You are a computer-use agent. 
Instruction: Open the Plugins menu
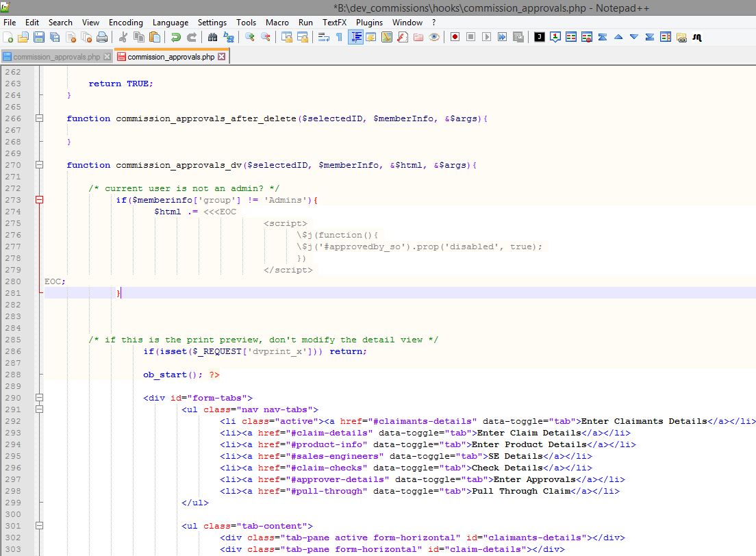pyautogui.click(x=369, y=22)
